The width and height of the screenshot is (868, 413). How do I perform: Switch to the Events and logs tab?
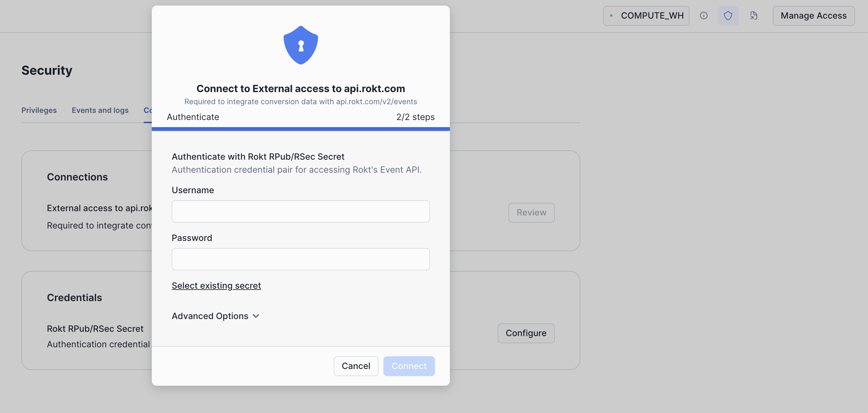click(100, 110)
